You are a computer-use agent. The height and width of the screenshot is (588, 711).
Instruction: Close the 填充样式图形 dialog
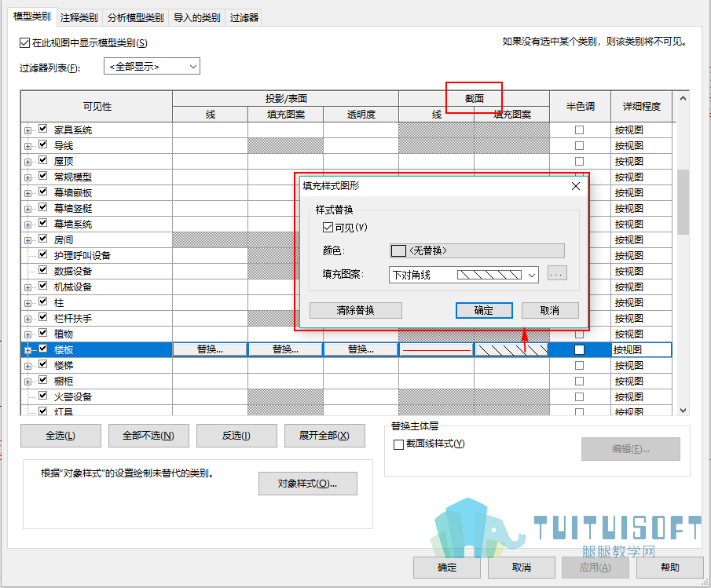(576, 186)
